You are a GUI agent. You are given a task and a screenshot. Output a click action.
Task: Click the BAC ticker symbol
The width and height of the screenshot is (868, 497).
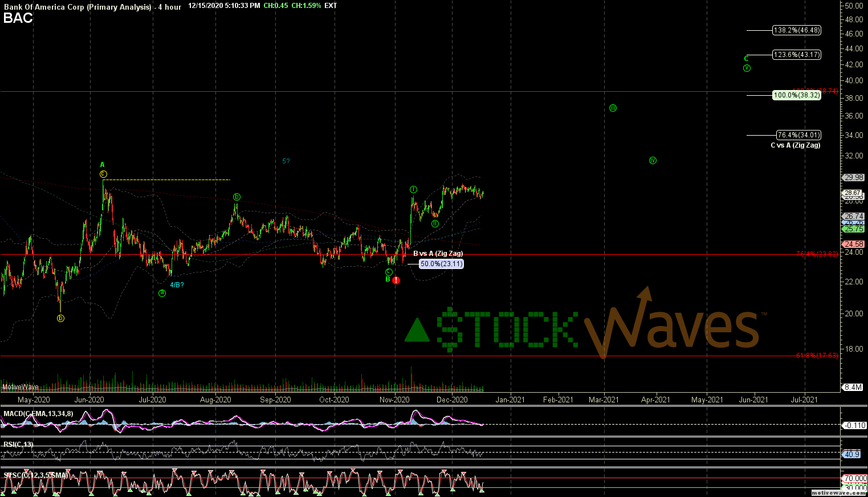pyautogui.click(x=18, y=18)
